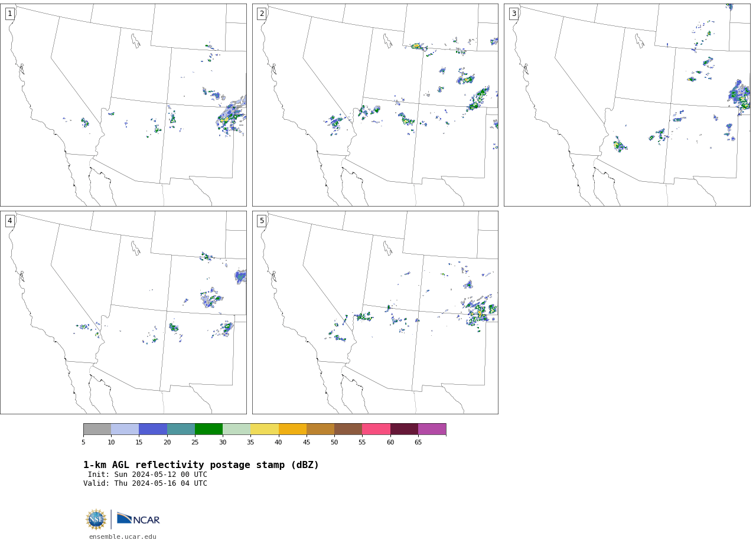Select the tan 45-50 dBZ swatch
The image size is (756, 543).
320,429
